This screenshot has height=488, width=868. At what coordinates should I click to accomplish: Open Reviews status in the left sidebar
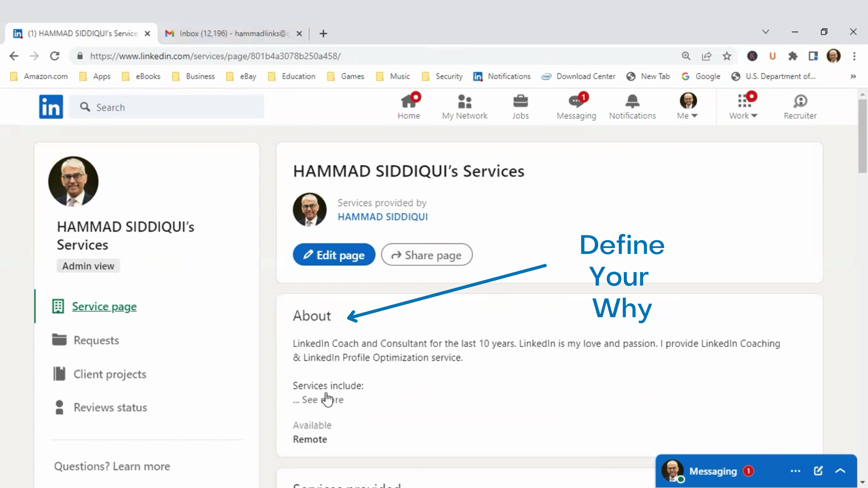click(110, 408)
